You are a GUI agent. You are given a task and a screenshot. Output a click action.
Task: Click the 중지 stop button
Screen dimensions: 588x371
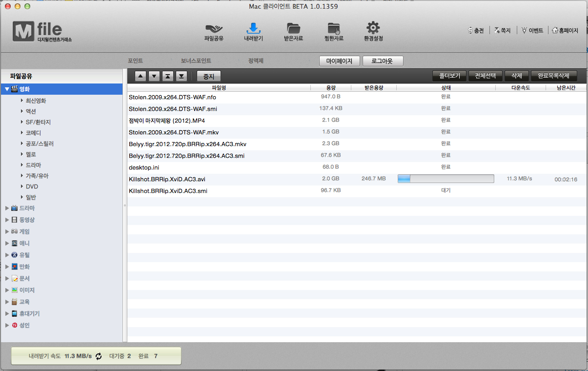click(209, 76)
